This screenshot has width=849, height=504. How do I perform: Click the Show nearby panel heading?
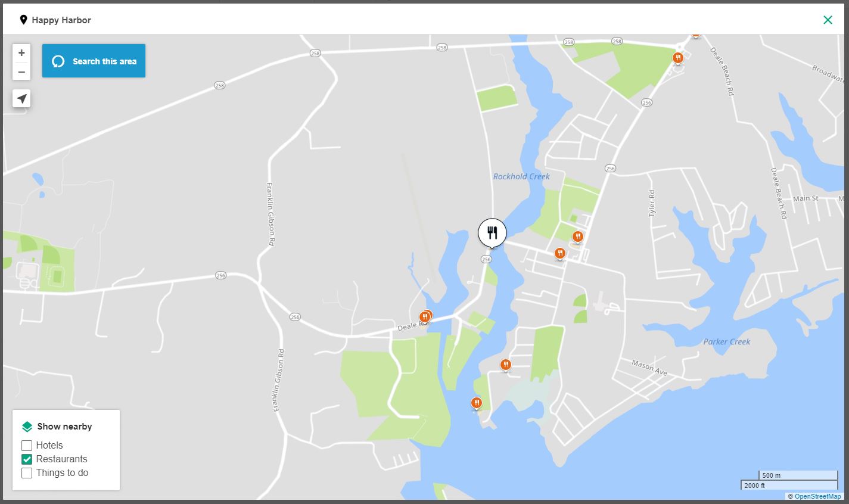pos(64,427)
